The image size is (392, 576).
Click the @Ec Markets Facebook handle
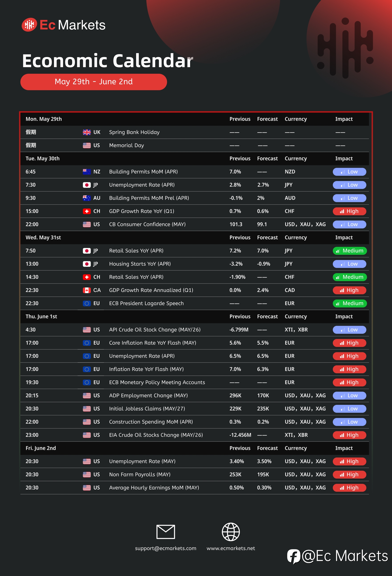coord(345,556)
